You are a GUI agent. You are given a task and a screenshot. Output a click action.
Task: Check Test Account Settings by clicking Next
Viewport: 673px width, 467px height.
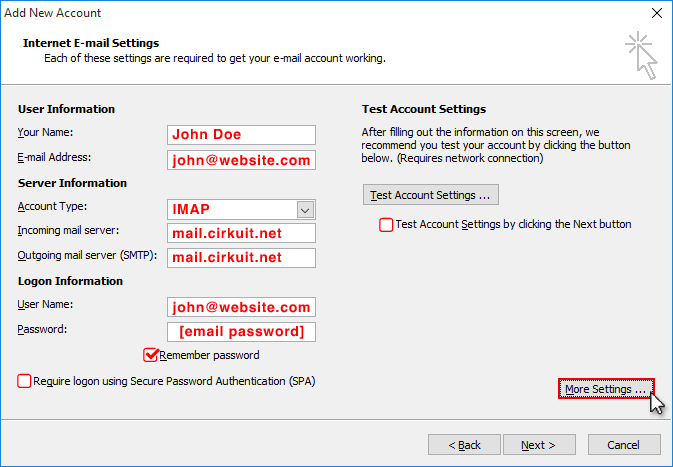tap(386, 224)
